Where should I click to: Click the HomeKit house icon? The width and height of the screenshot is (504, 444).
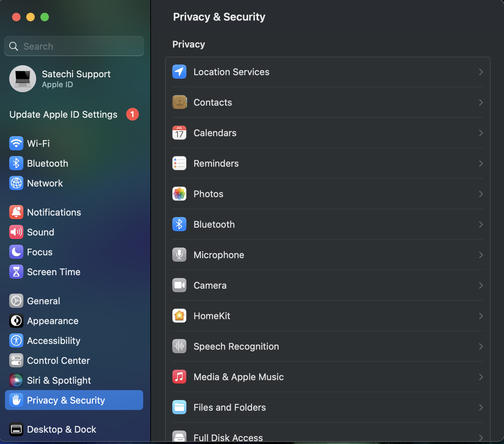pos(179,316)
